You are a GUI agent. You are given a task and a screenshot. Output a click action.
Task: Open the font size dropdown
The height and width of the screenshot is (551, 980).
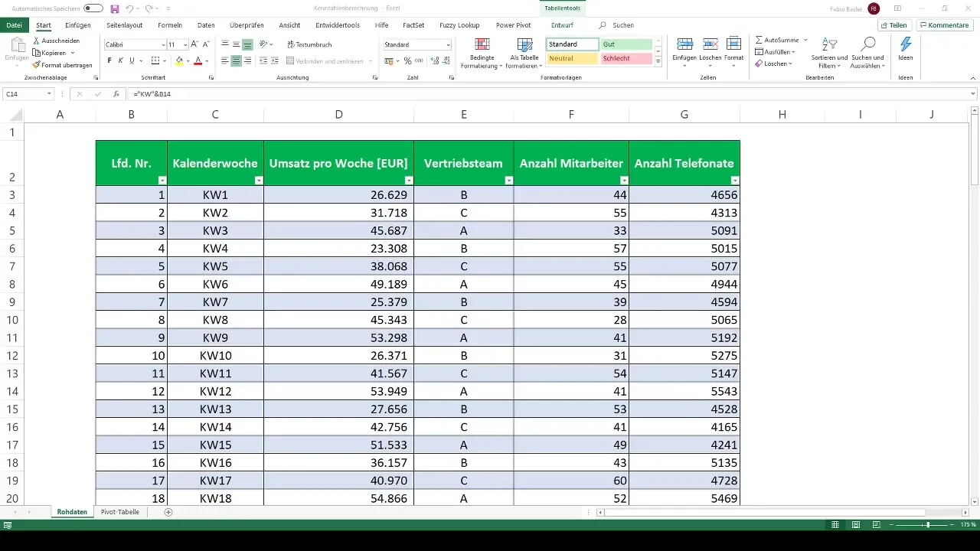(185, 44)
